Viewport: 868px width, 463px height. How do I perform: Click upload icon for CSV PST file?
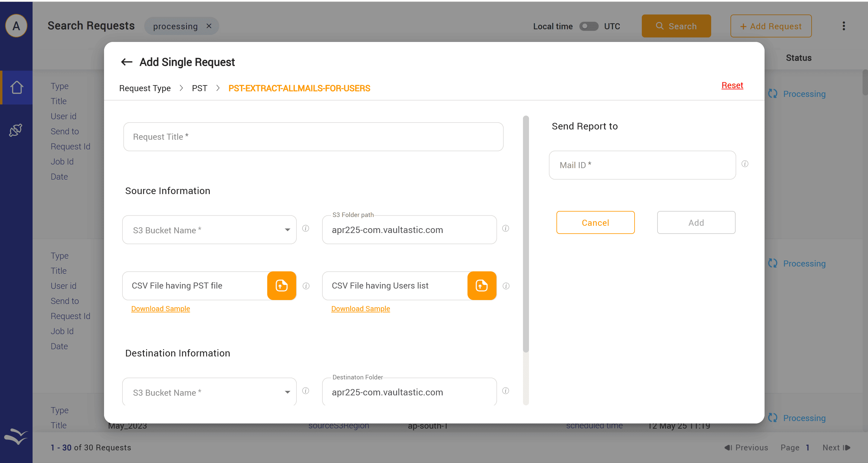(x=281, y=286)
